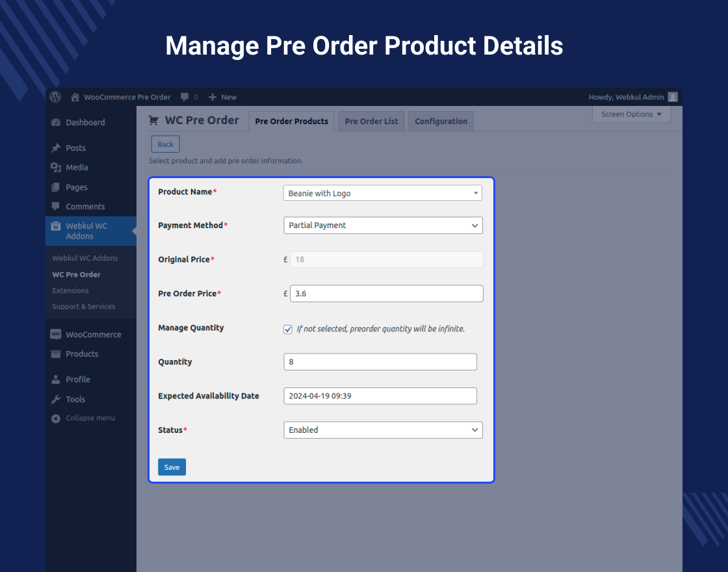The image size is (728, 572).
Task: Click the Pre Order Price field
Action: tap(387, 293)
